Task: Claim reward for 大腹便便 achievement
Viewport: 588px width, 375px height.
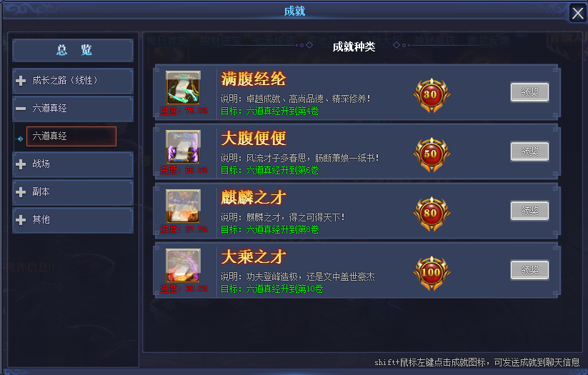Action: pos(529,151)
